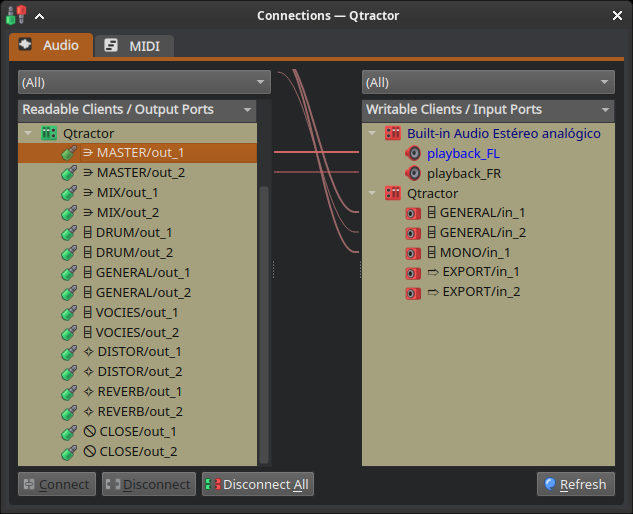Click the Qtractor icon in the title bar
This screenshot has height=514, width=633.
pyautogui.click(x=16, y=16)
